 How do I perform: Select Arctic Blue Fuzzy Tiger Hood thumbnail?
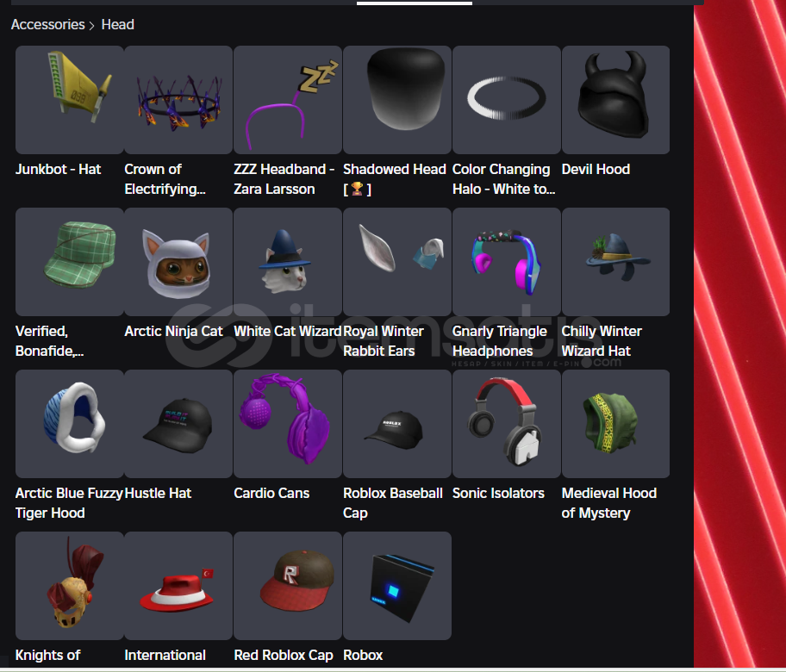point(70,423)
